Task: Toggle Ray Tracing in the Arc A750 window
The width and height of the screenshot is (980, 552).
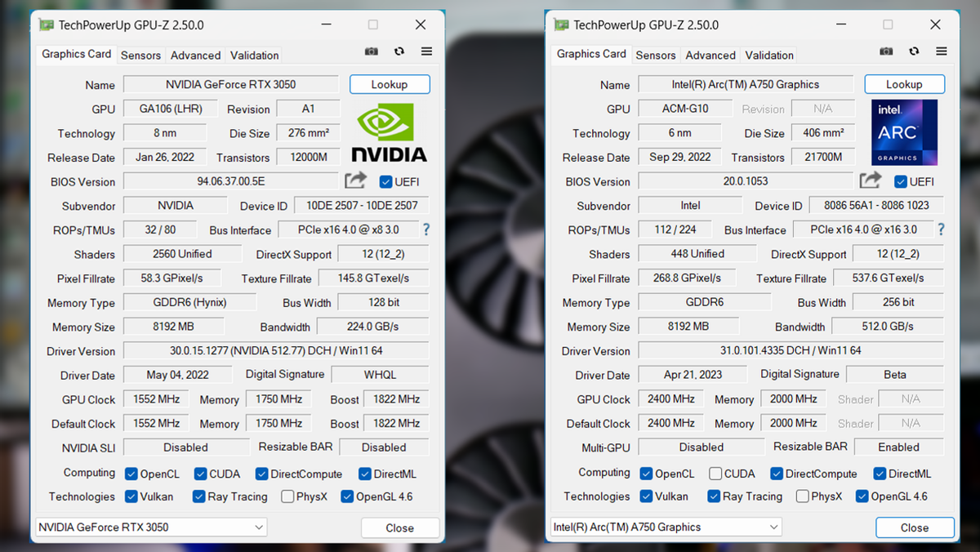Action: click(714, 496)
